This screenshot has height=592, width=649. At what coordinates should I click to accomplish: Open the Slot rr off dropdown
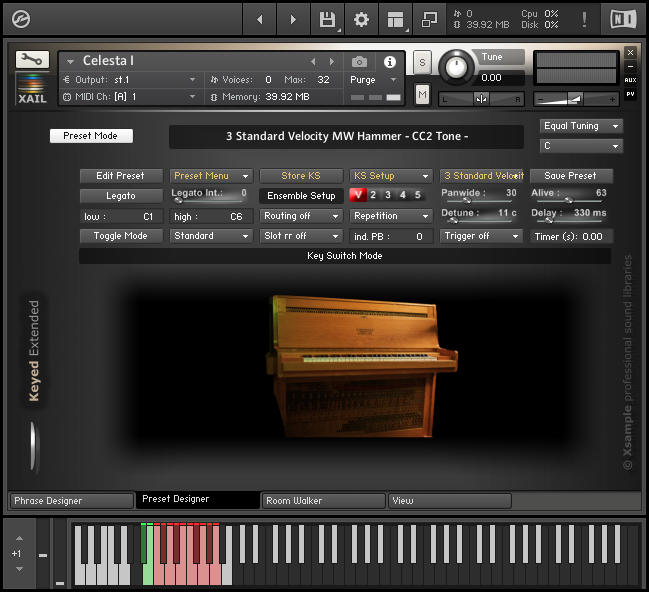click(301, 236)
